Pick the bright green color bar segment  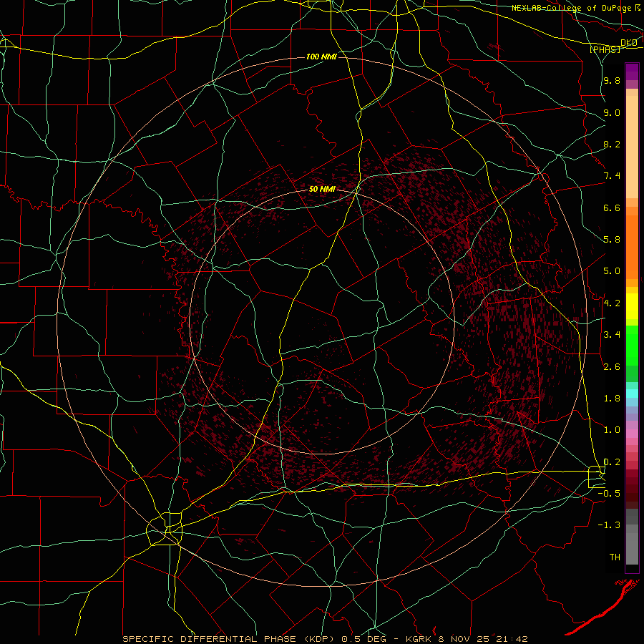632,346
